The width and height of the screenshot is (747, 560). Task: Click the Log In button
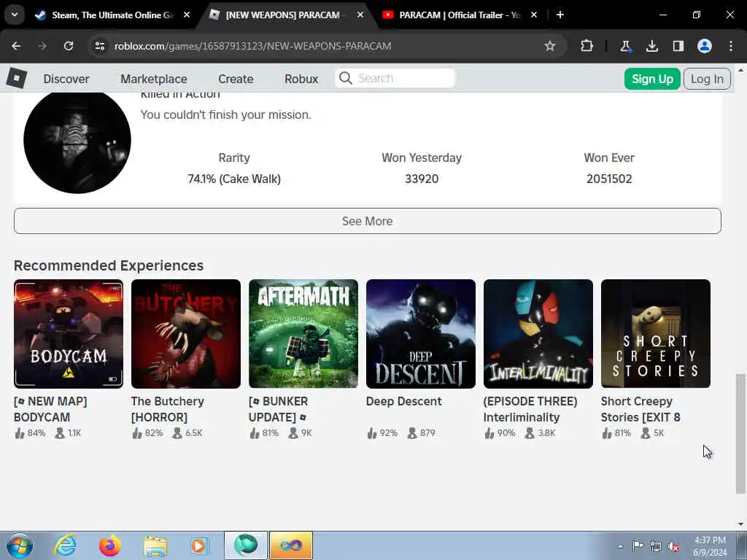click(707, 79)
